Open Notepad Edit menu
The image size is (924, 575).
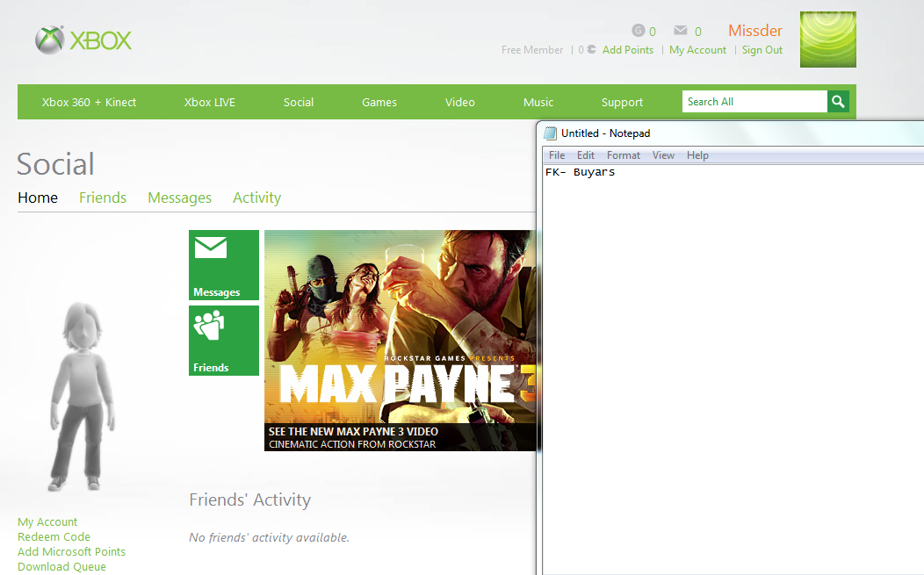coord(585,155)
